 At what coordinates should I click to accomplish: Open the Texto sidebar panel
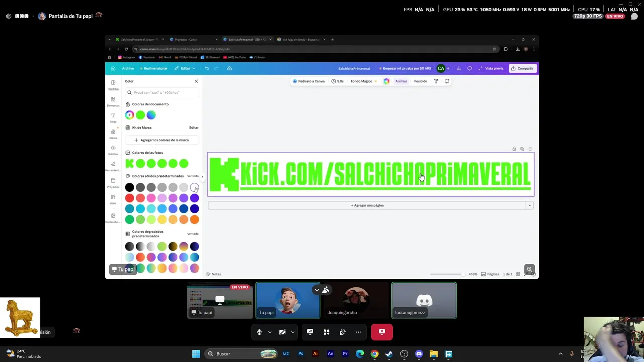coord(113,118)
